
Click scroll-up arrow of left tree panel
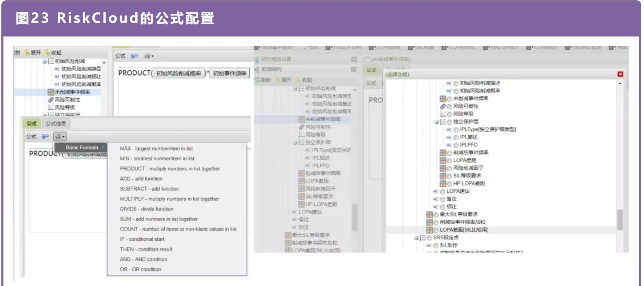pyautogui.click(x=104, y=62)
